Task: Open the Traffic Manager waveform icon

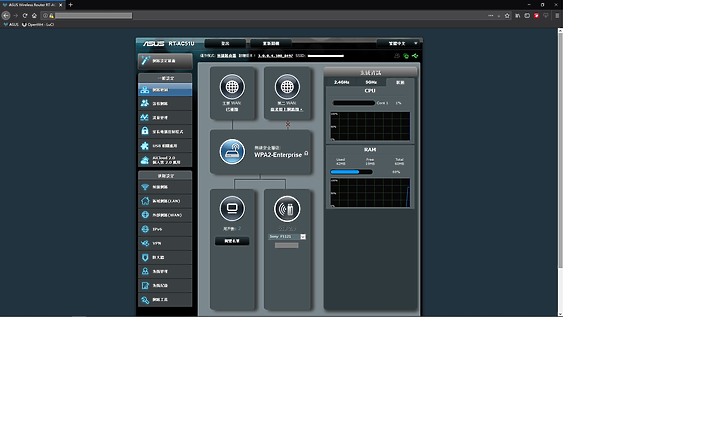Action: pos(145,118)
